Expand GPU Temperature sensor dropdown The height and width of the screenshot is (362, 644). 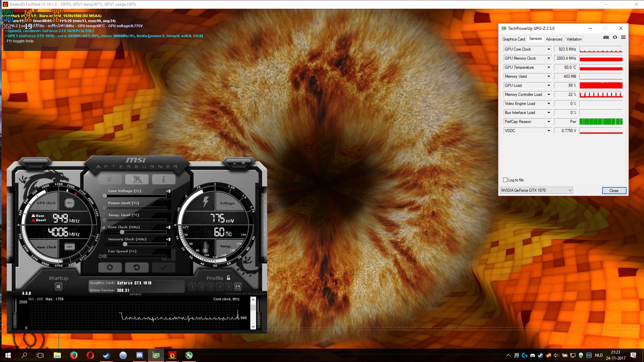[549, 67]
